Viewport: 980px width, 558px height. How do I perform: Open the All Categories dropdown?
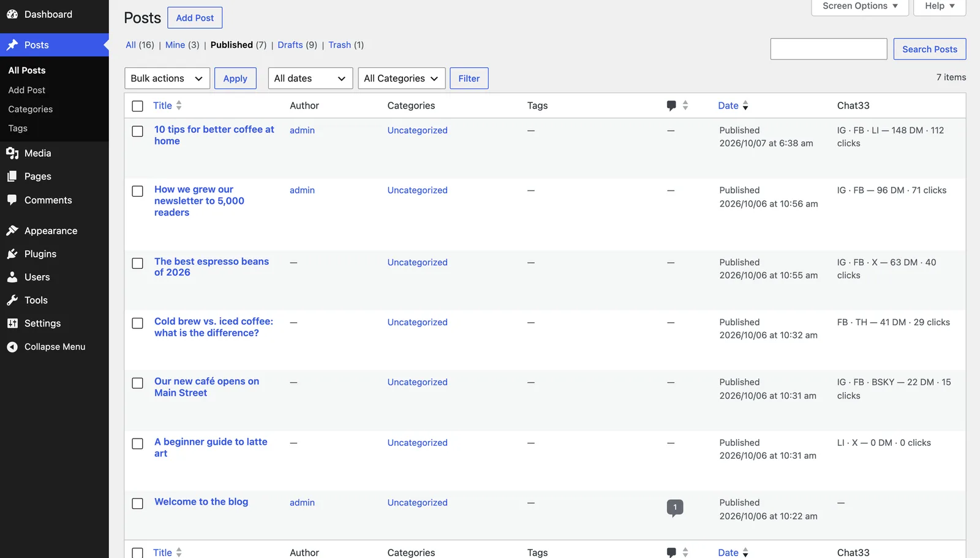(401, 78)
